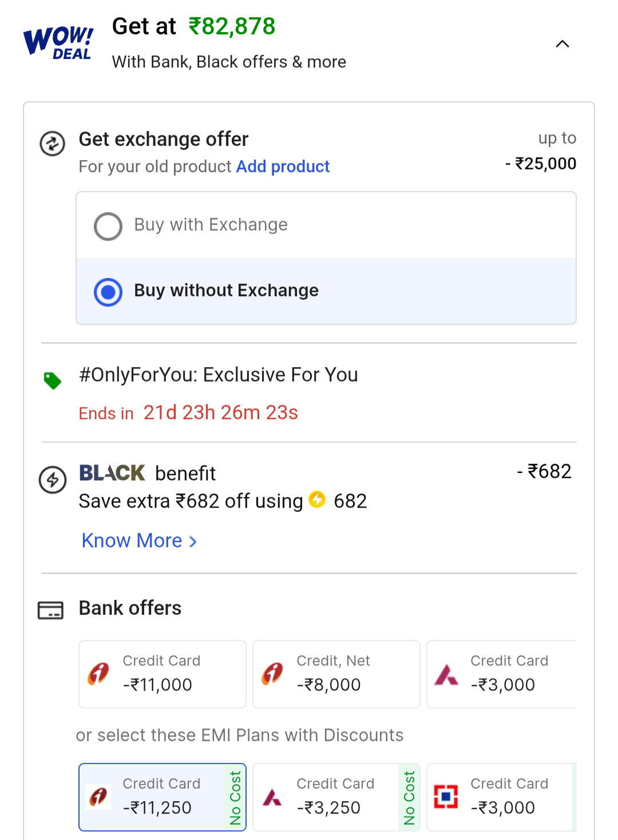Viewport: 618px width, 840px height.
Task: Click the BLACK benefit lightning bolt icon
Action: [x=53, y=479]
